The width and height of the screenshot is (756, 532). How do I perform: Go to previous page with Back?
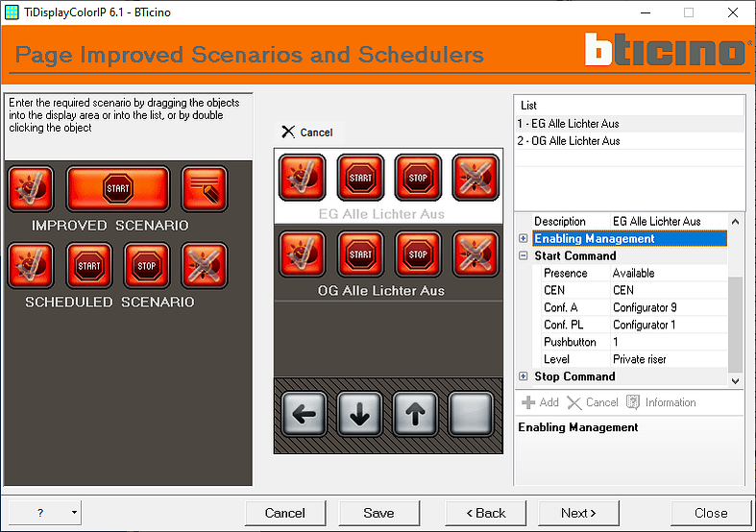tap(485, 513)
